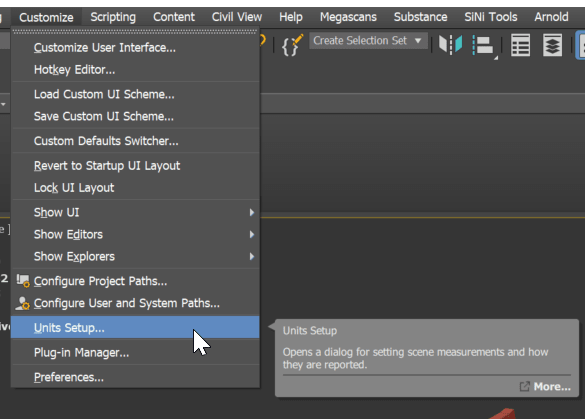This screenshot has height=419, width=585.
Task: Click the tear-off dotted handle of menu
Action: [135, 32]
